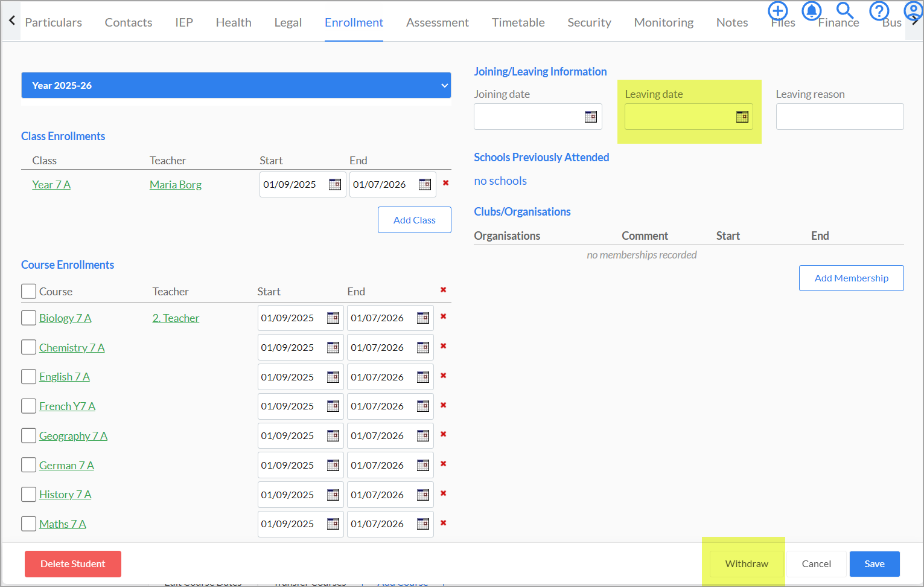The height and width of the screenshot is (587, 924).
Task: Click into the Leaving reason field
Action: click(840, 117)
